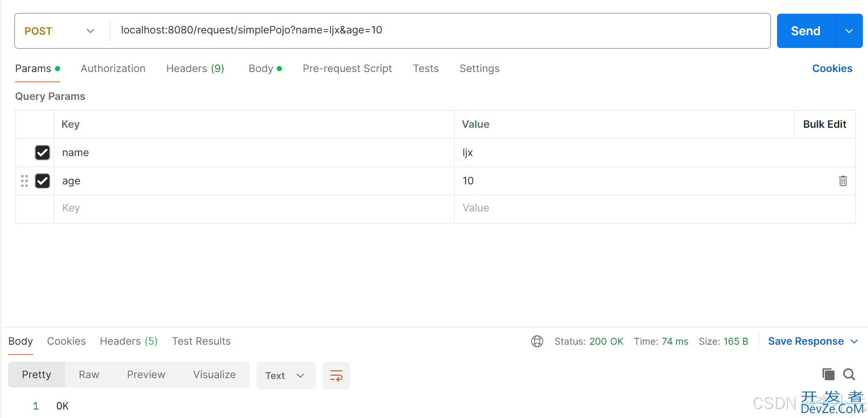
Task: Select the response Body tab
Action: click(21, 341)
